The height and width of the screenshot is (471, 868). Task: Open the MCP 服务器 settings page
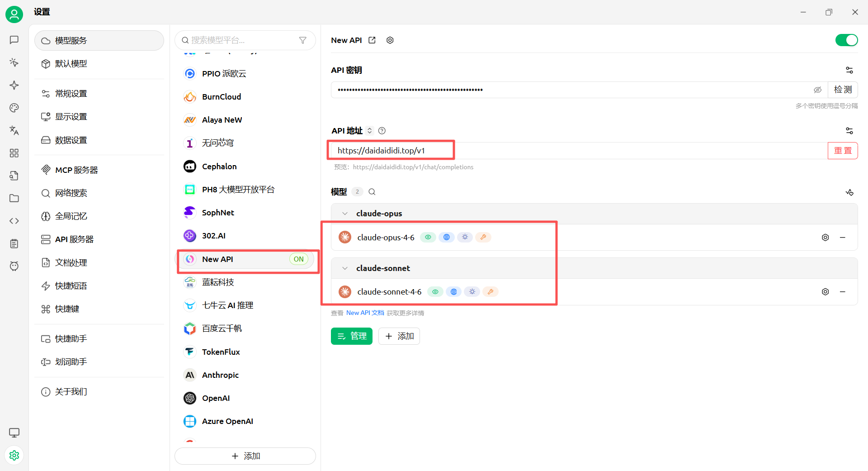point(99,170)
